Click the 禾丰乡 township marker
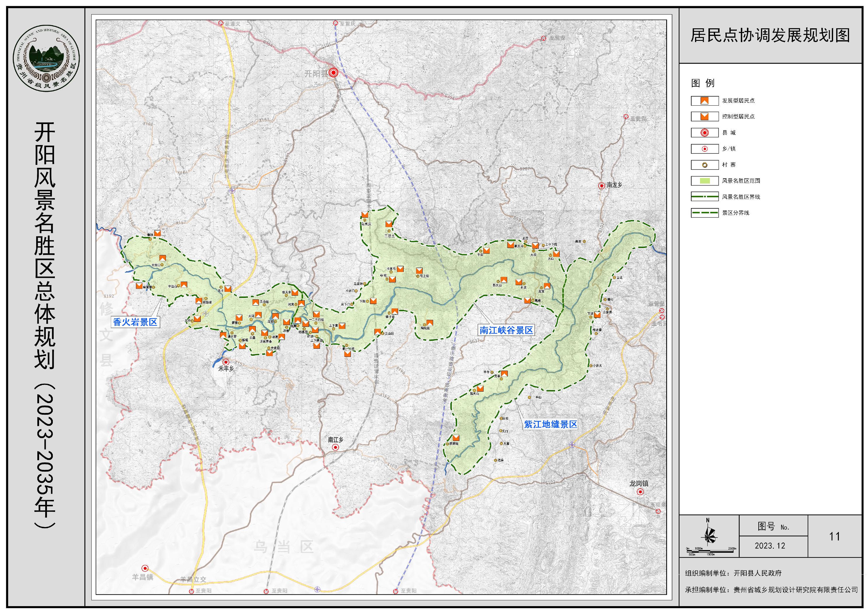The image size is (868, 614). [226, 362]
